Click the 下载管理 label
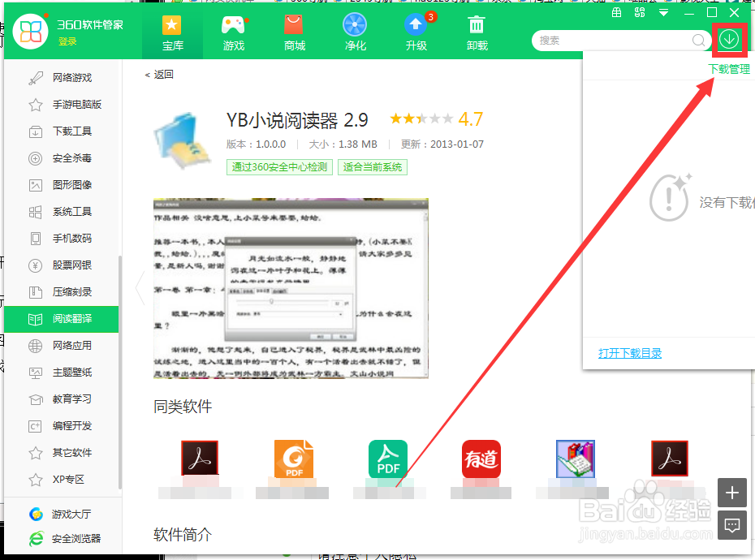Screen dimensions: 755x560 [729, 69]
